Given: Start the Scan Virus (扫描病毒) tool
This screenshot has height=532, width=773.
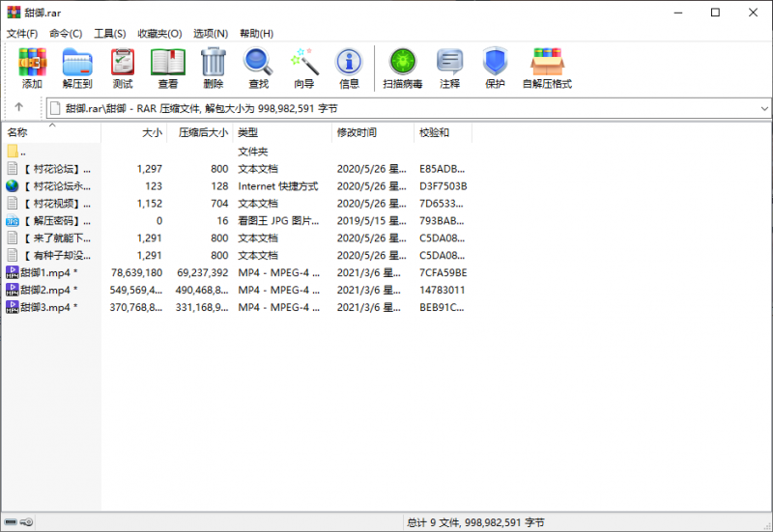Looking at the screenshot, I should (402, 68).
